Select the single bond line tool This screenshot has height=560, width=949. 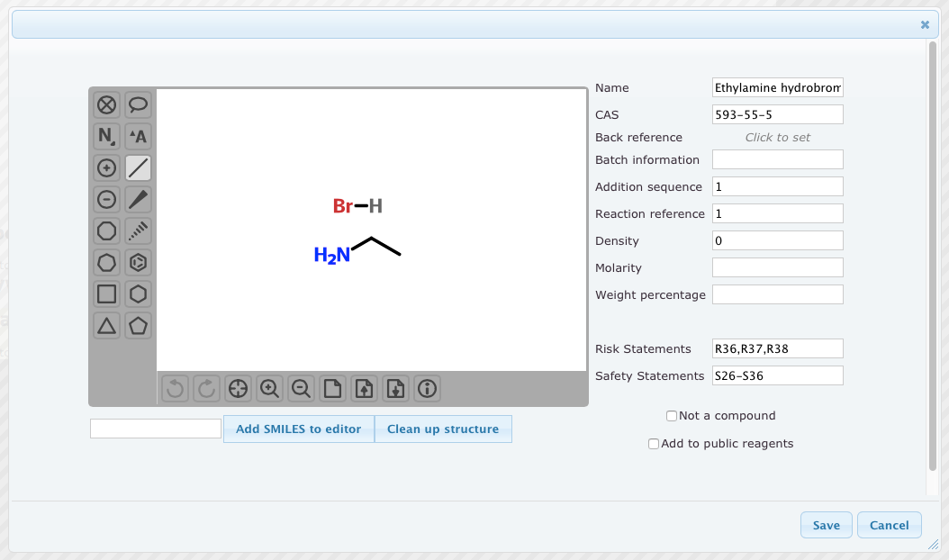138,167
